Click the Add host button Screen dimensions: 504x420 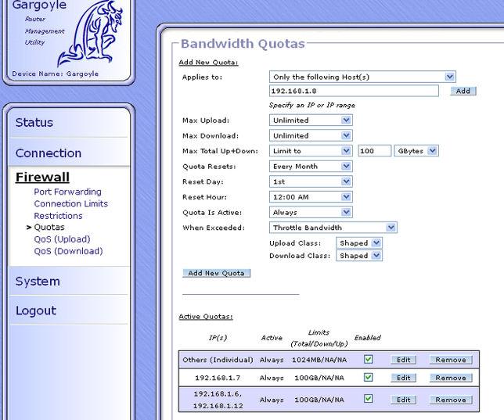(463, 91)
